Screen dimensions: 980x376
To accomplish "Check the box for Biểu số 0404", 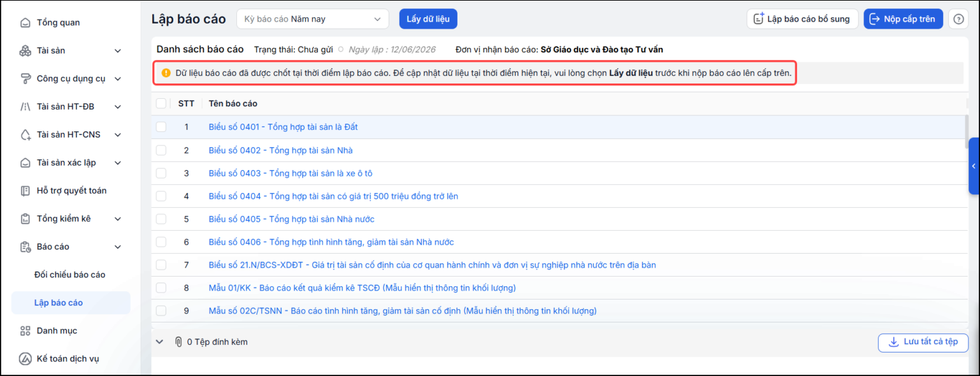I will (161, 196).
